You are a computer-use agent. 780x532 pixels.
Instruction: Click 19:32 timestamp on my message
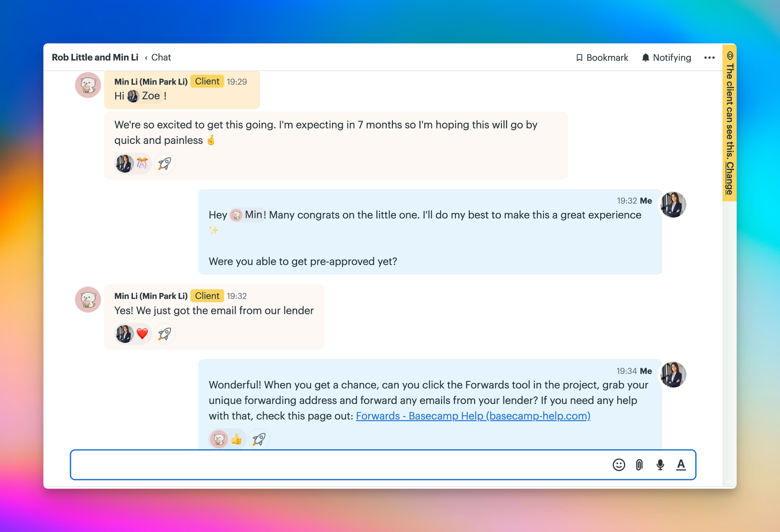[x=627, y=201]
